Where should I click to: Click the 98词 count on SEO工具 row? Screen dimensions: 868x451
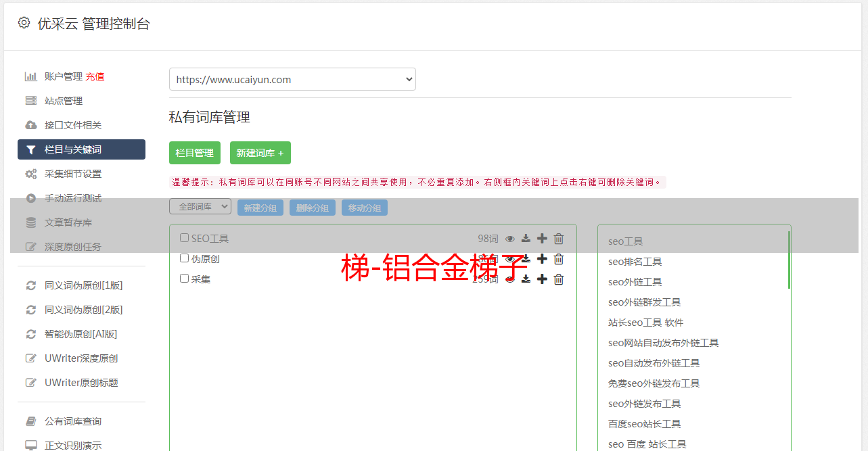pyautogui.click(x=488, y=239)
